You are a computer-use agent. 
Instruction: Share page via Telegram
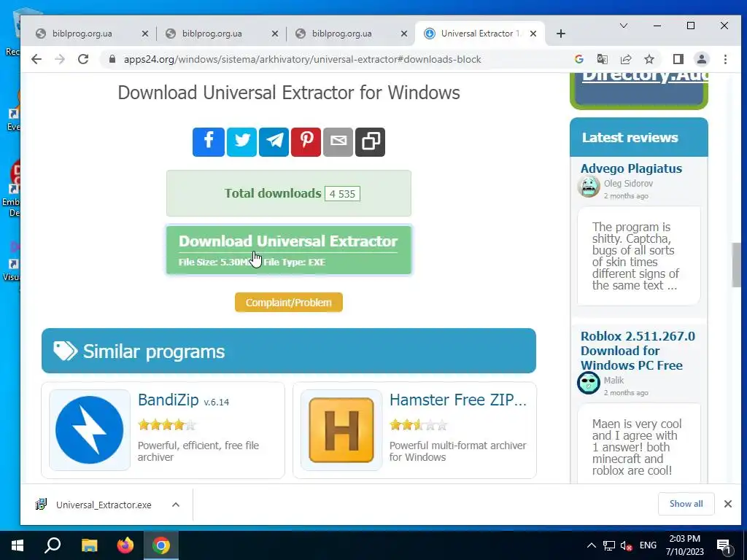point(274,141)
